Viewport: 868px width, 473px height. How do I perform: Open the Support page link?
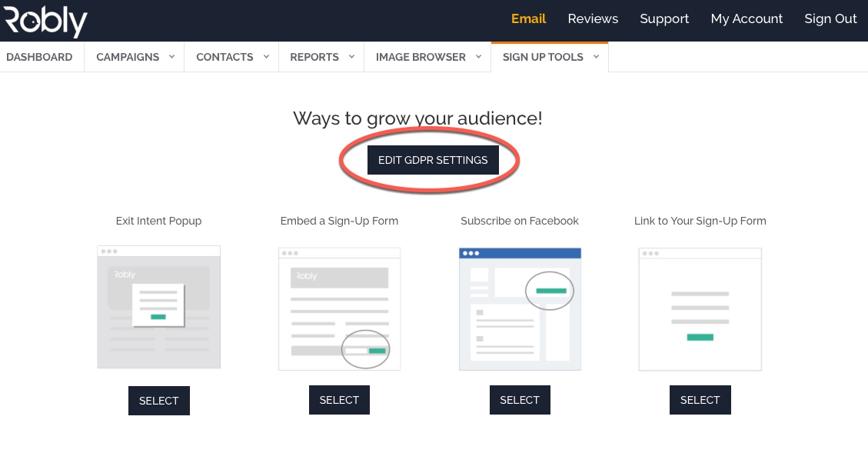pos(664,18)
